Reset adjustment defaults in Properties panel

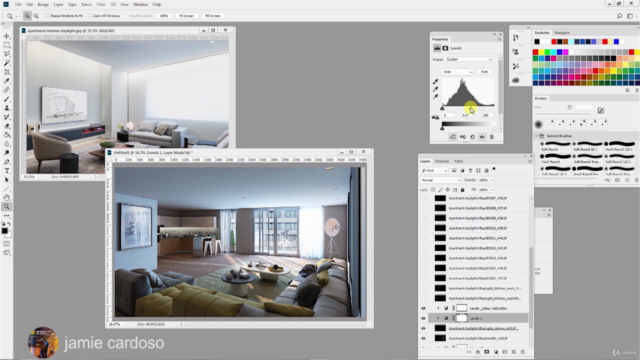(x=473, y=137)
